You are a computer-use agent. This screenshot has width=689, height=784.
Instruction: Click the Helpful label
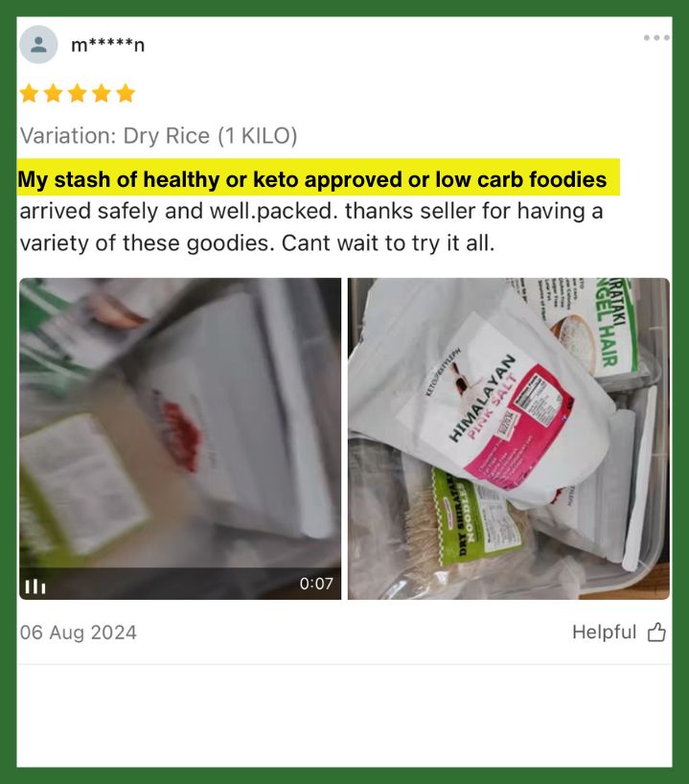[604, 632]
